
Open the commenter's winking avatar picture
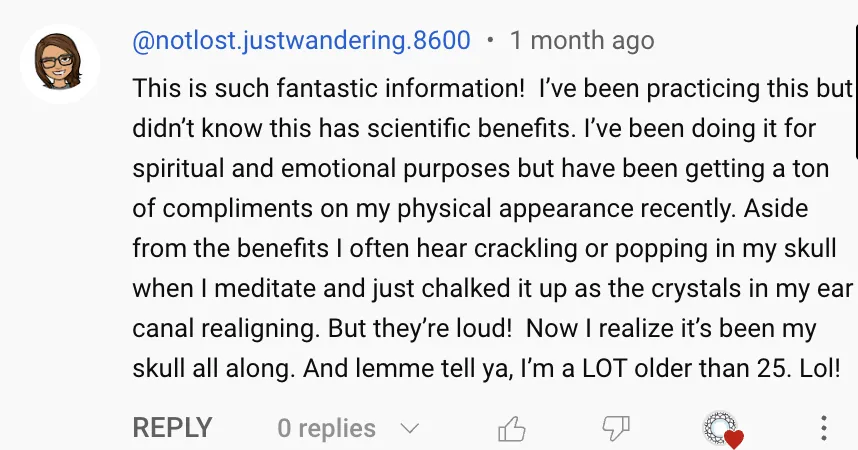coord(60,64)
